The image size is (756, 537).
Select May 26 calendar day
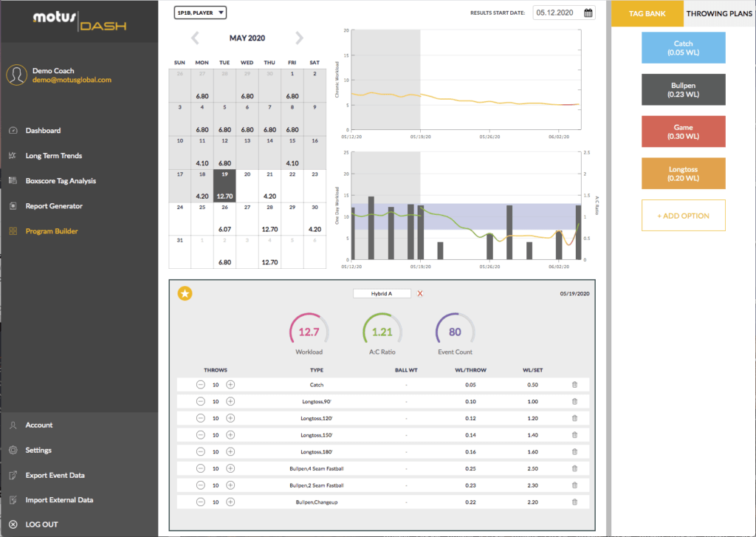pos(224,219)
